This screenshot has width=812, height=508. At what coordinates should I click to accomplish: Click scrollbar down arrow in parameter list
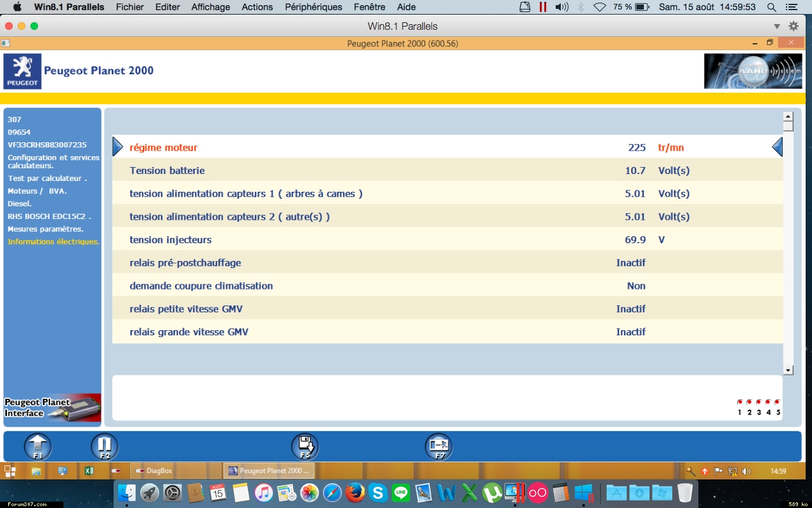click(x=788, y=370)
